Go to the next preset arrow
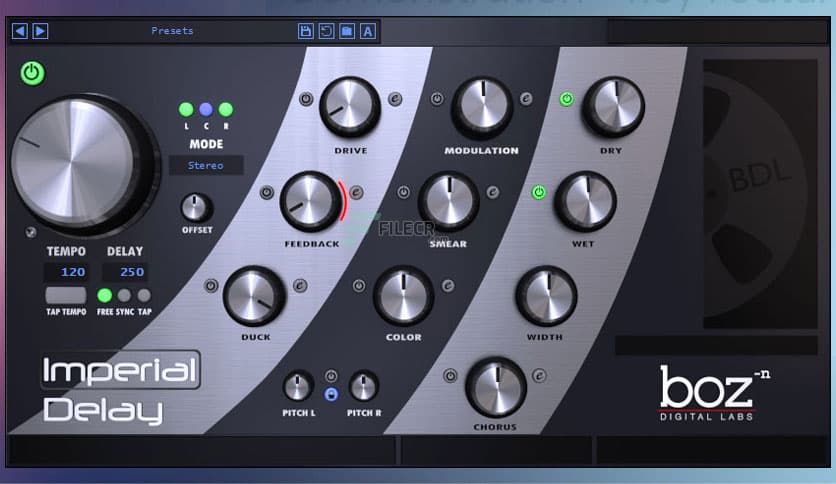The width and height of the screenshot is (836, 484). [40, 31]
